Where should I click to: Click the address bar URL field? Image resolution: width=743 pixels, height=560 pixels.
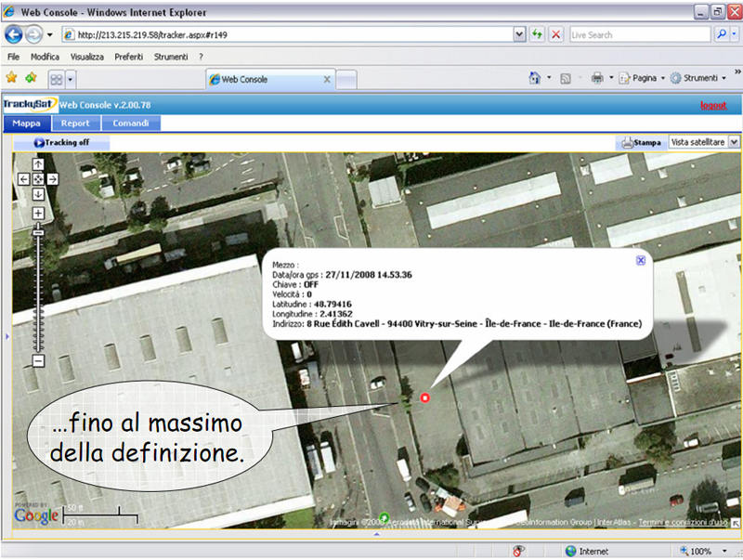coord(288,34)
